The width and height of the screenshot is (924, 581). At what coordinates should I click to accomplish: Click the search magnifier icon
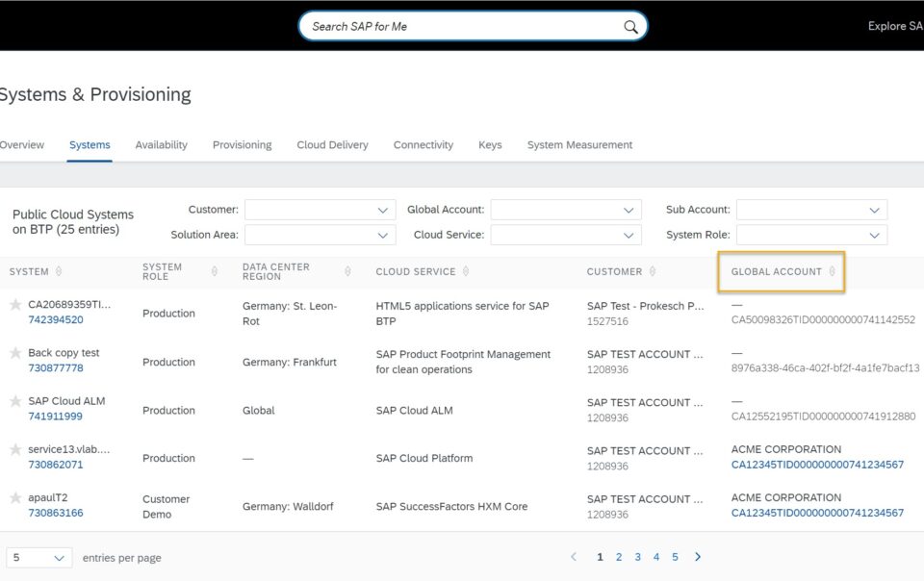click(x=630, y=27)
